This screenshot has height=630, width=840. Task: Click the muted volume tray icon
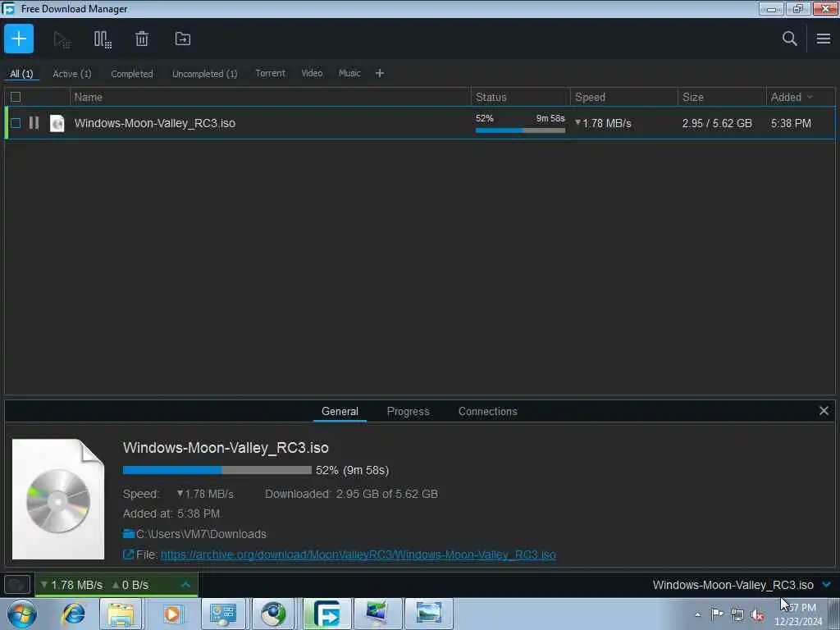click(x=757, y=614)
